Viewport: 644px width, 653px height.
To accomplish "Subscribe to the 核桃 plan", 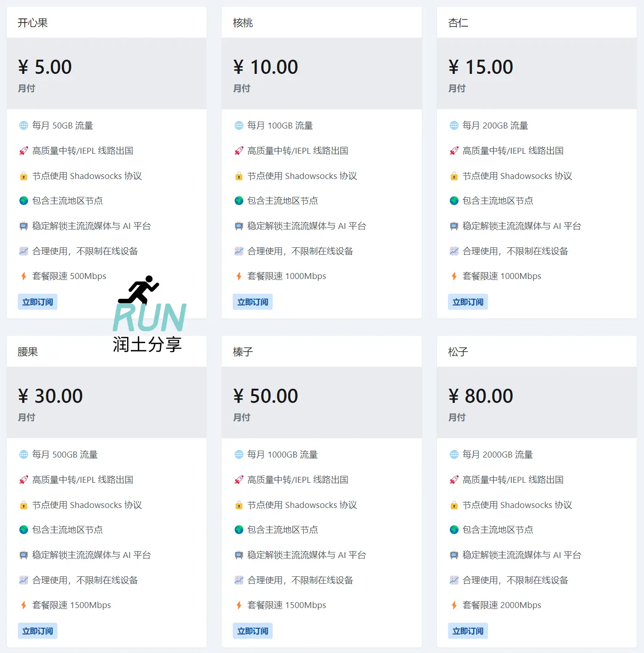I will pos(252,301).
